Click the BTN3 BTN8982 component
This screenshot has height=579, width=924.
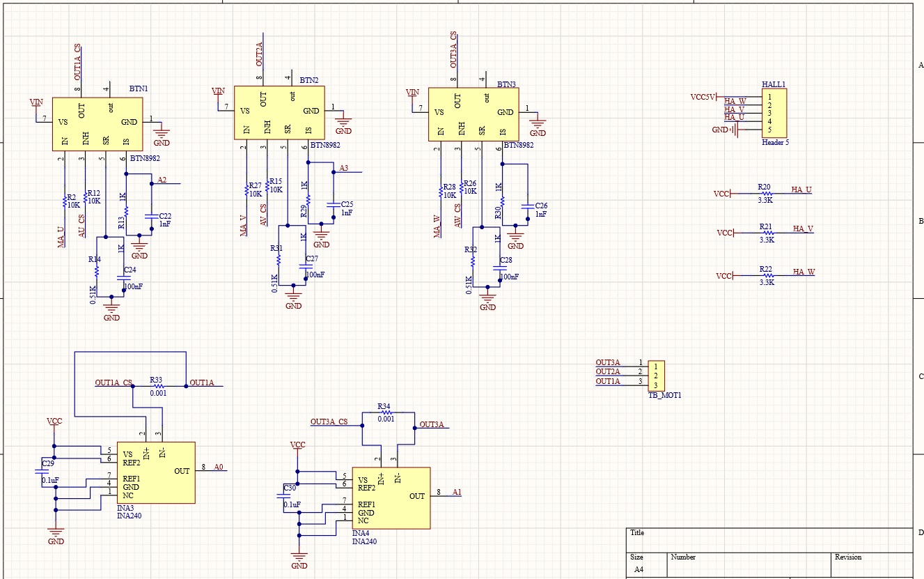click(x=473, y=114)
